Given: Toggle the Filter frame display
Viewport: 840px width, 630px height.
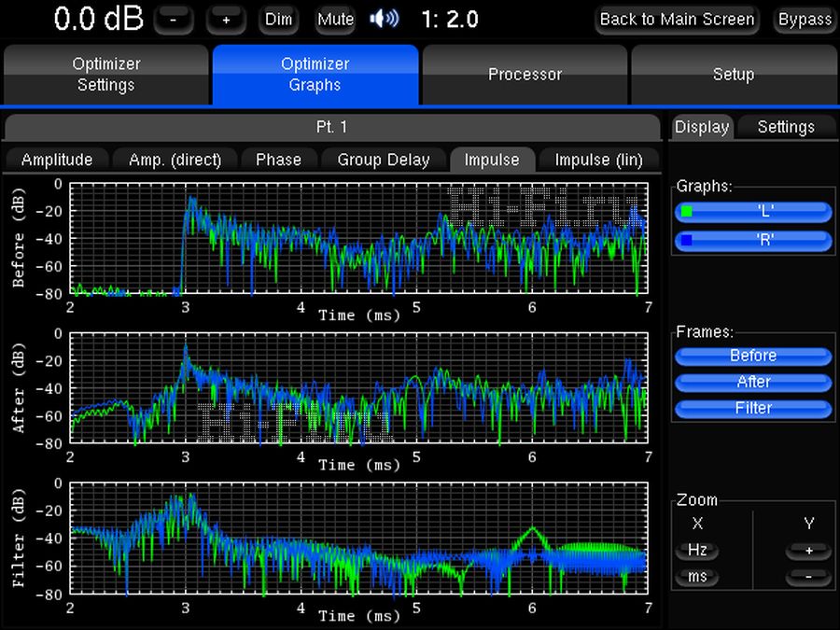Looking at the screenshot, I should 753,408.
